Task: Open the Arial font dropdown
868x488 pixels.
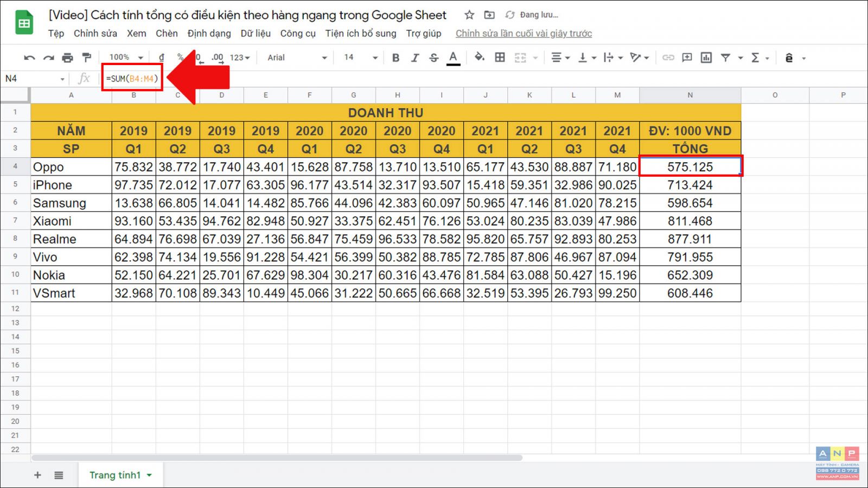Action: [x=297, y=57]
